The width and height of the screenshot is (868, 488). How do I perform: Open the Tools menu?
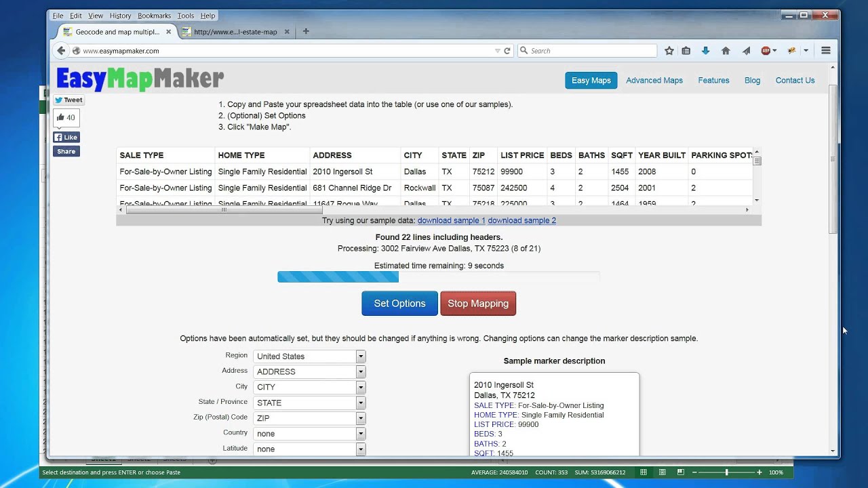click(x=186, y=16)
